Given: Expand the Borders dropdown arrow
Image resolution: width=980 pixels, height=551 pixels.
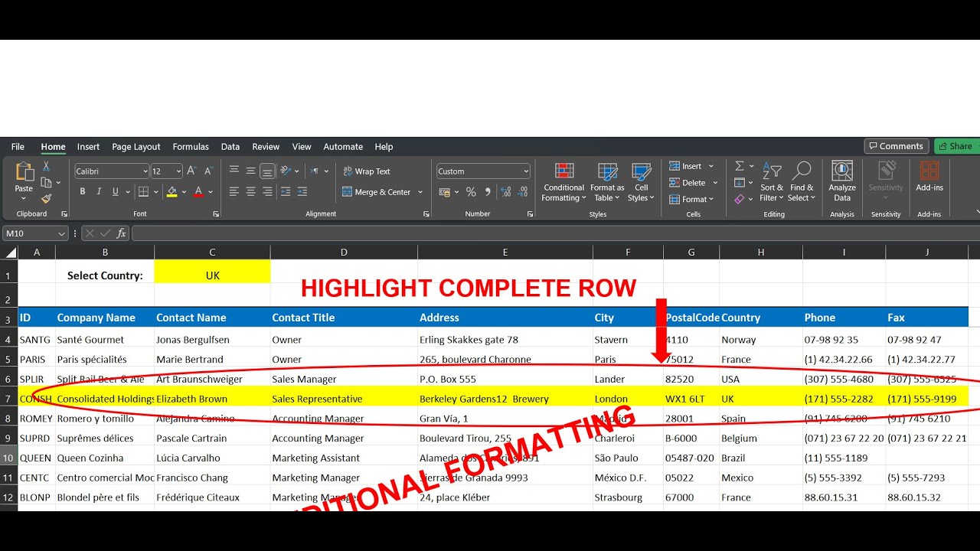Looking at the screenshot, I should (x=155, y=192).
